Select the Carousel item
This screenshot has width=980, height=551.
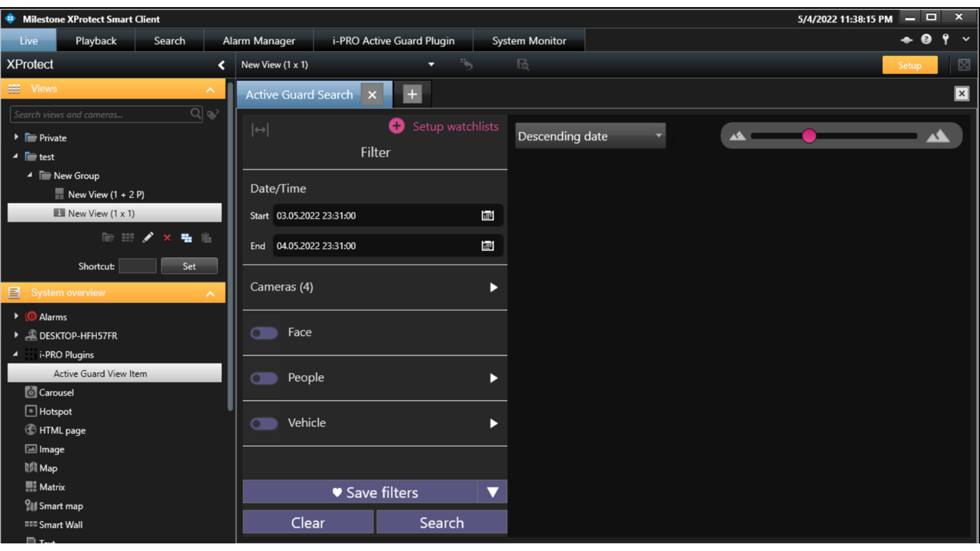tap(50, 392)
